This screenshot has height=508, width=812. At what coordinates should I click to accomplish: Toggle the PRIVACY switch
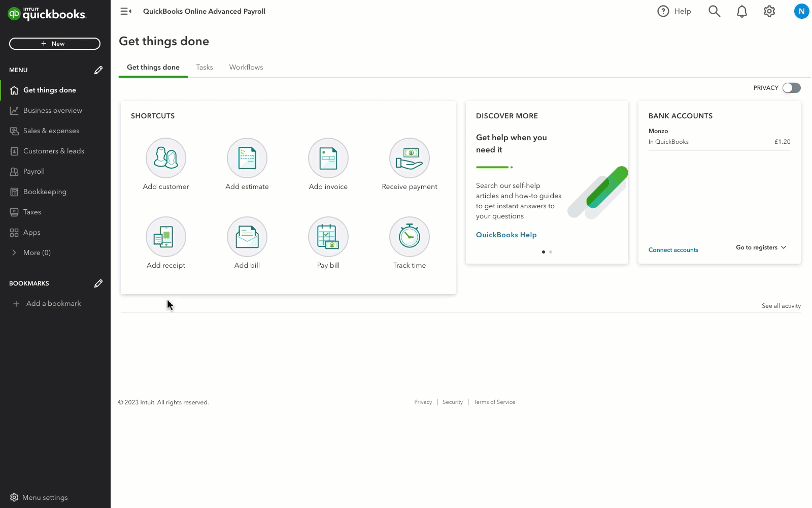pyautogui.click(x=791, y=88)
